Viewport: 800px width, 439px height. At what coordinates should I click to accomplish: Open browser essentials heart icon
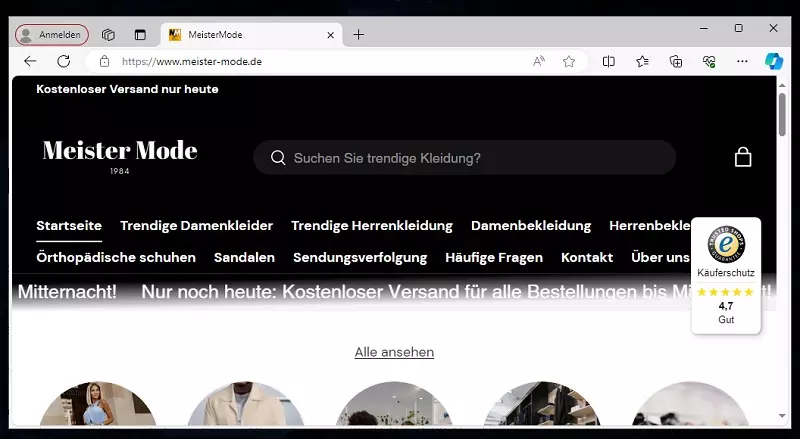(x=709, y=62)
